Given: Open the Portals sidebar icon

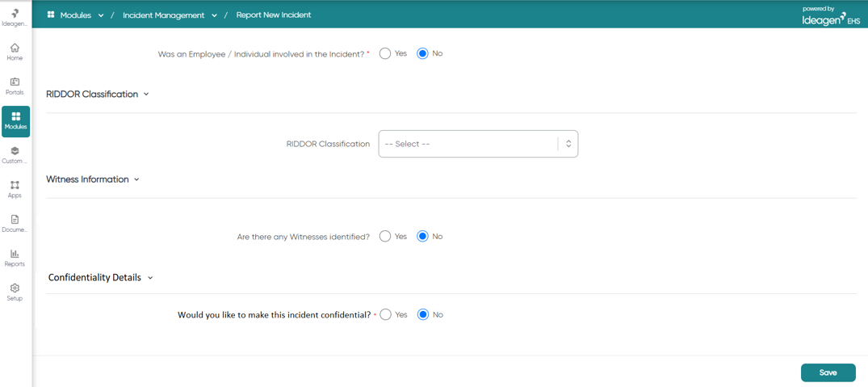Looking at the screenshot, I should tap(15, 86).
